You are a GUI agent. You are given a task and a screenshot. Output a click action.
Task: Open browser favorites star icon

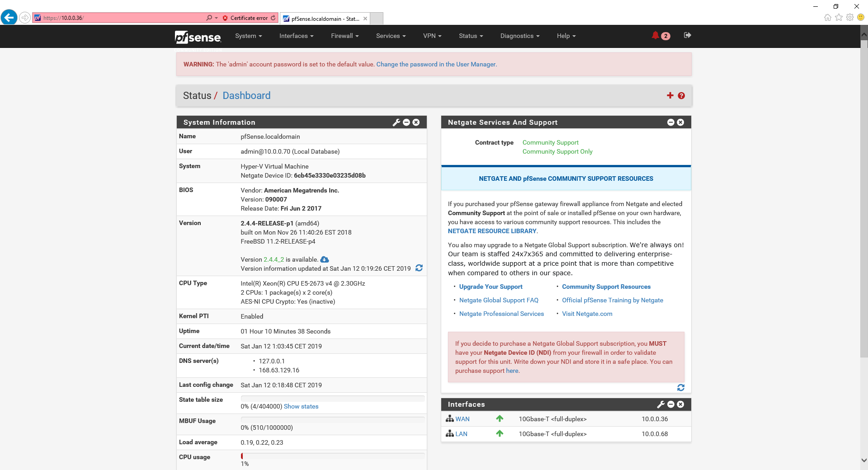click(x=839, y=18)
